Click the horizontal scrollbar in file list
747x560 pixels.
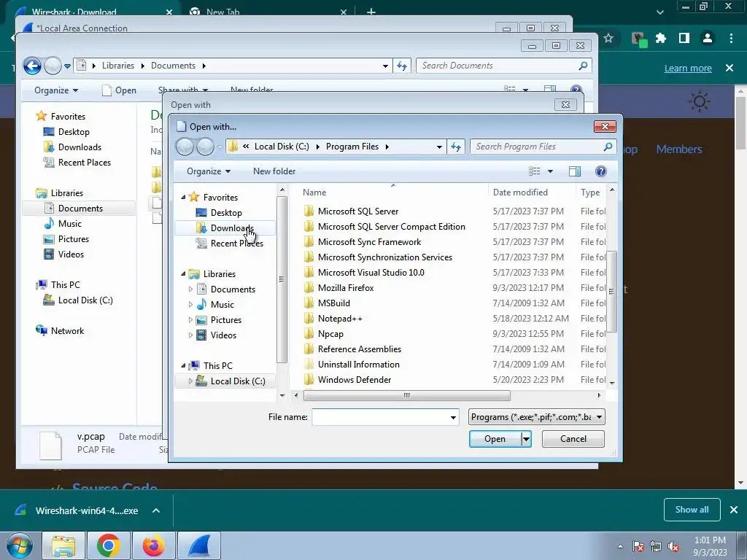click(x=406, y=395)
